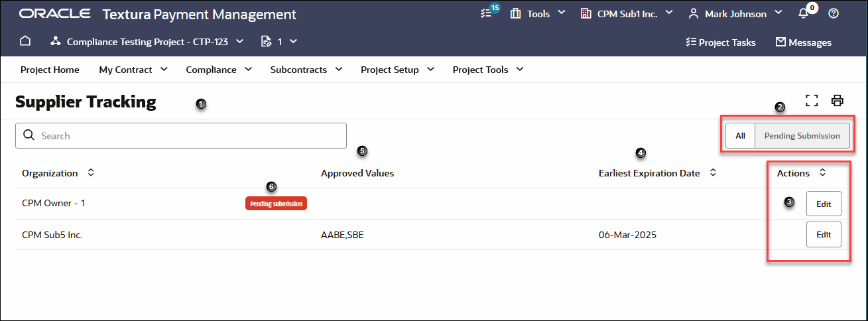Go to Project Home
The image size is (868, 321).
pyautogui.click(x=50, y=70)
